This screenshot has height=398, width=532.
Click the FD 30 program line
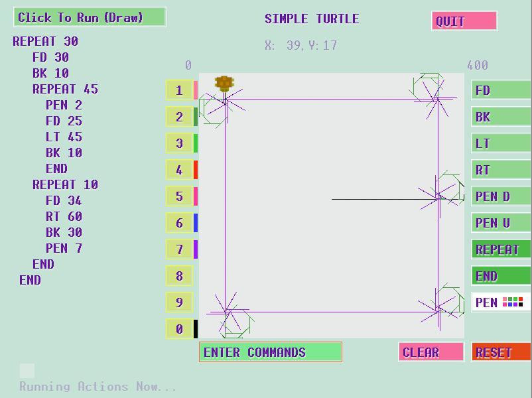pos(50,57)
